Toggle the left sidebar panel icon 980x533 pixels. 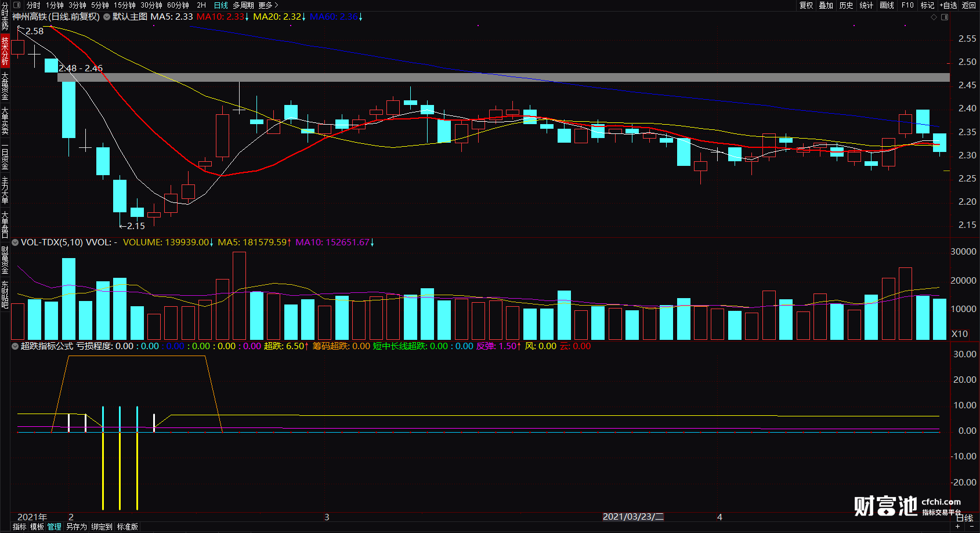[17, 5]
